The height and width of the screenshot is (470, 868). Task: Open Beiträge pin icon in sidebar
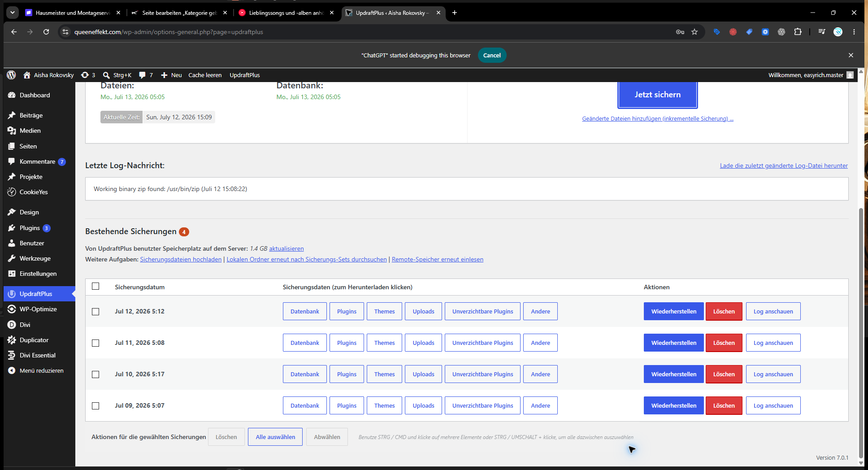pos(12,115)
